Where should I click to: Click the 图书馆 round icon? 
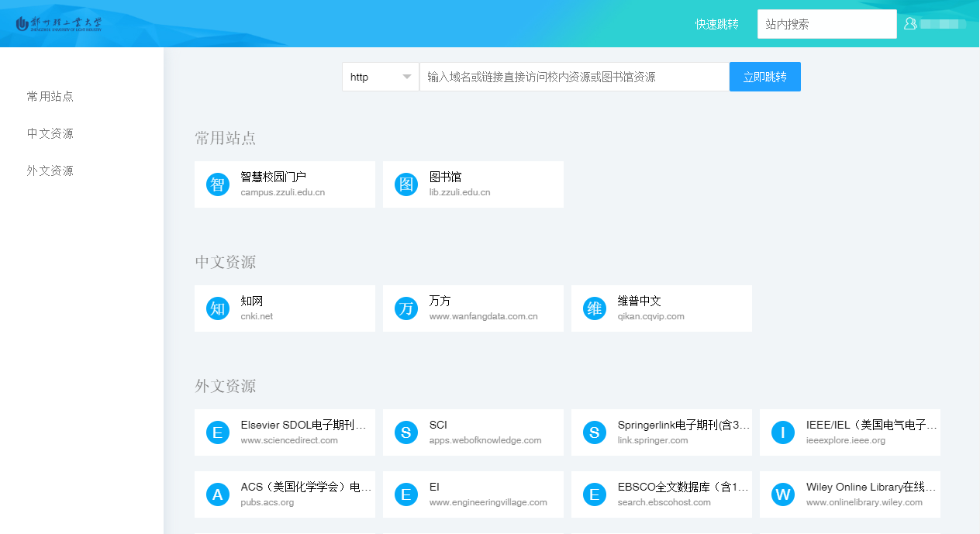tap(406, 184)
